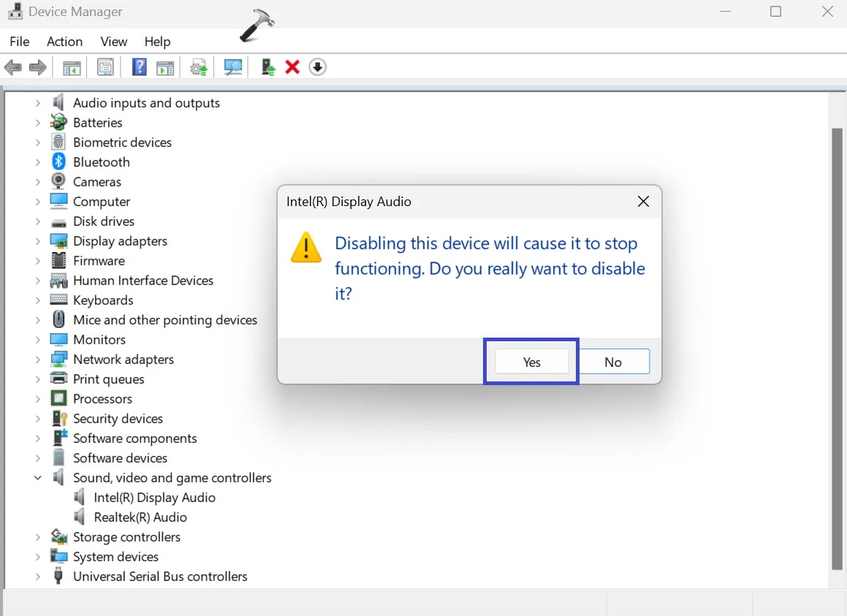Expand the System devices chevron
Screen dimensions: 847x616
point(37,557)
